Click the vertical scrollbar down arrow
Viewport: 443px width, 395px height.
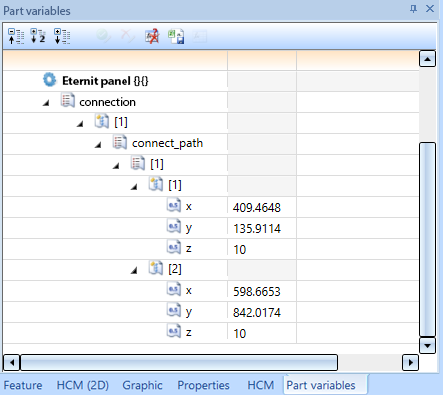pyautogui.click(x=427, y=345)
